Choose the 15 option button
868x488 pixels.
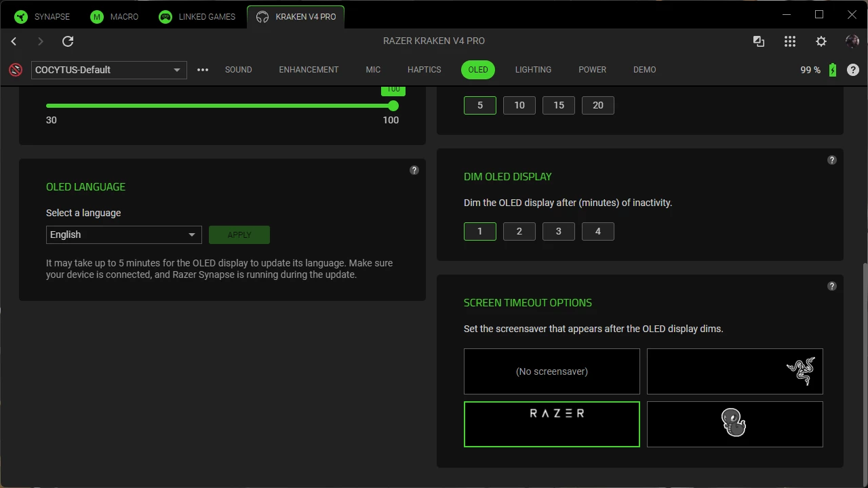click(559, 105)
